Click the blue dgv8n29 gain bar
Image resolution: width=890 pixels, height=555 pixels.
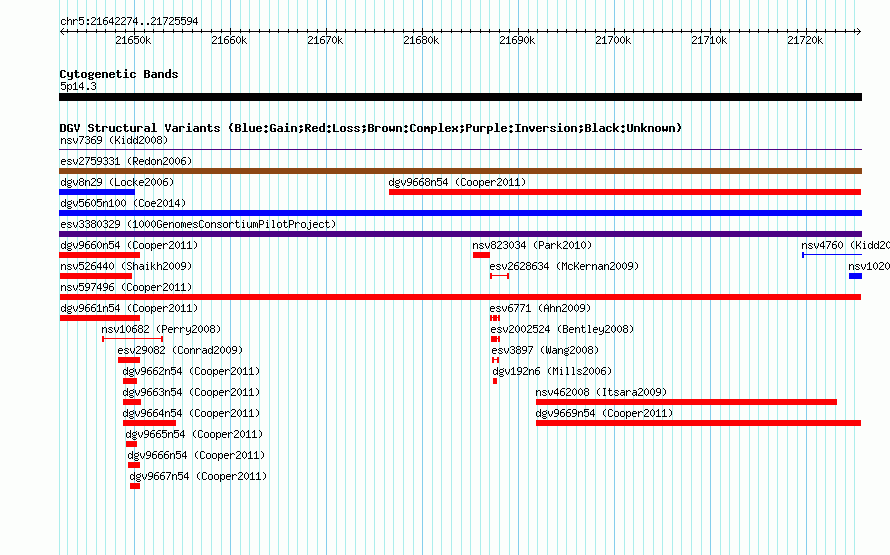(x=96, y=192)
